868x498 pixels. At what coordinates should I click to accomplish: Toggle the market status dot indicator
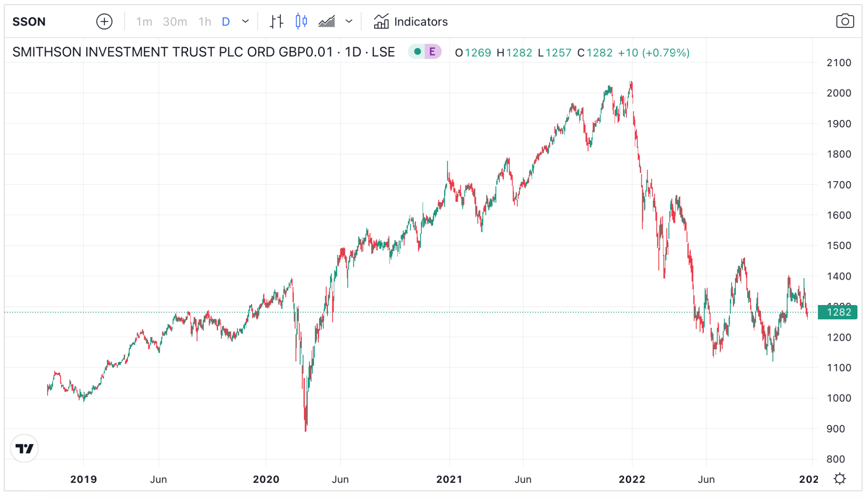click(x=418, y=53)
